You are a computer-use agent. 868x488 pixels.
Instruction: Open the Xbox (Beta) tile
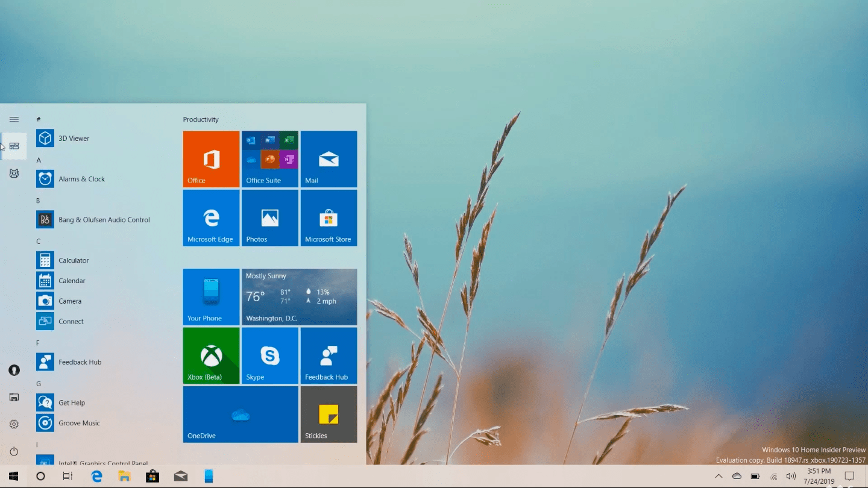pyautogui.click(x=211, y=355)
